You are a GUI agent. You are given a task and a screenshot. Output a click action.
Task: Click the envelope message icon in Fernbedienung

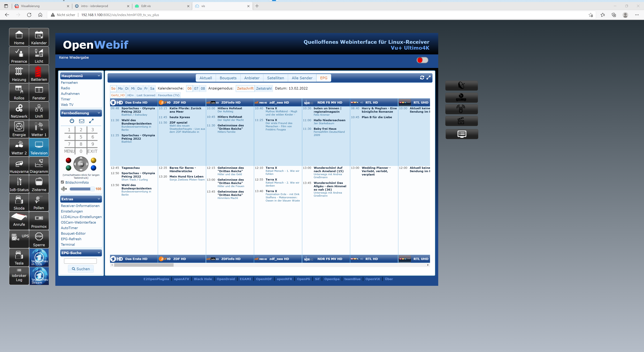pos(82,121)
